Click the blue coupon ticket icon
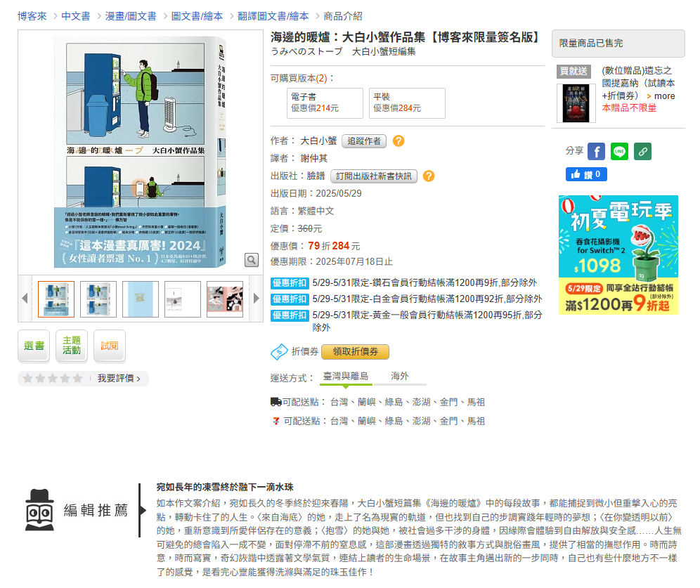Image resolution: width=700 pixels, height=588 pixels. coord(279,352)
